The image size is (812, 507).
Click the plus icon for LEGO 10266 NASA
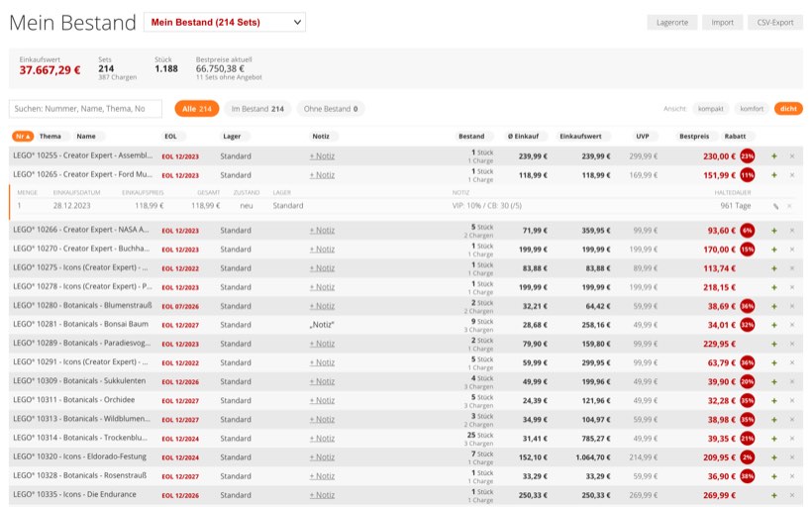point(774,231)
